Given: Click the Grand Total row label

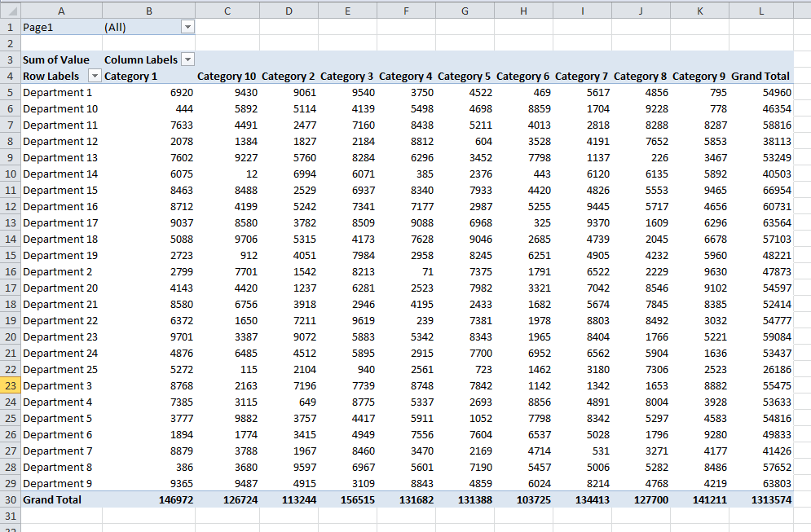Looking at the screenshot, I should point(52,499).
